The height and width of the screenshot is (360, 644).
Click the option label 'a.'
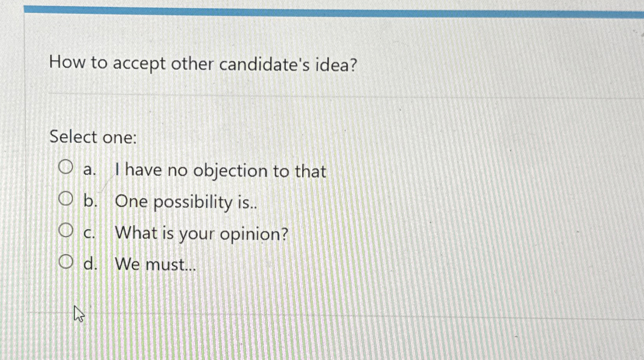[x=90, y=170]
